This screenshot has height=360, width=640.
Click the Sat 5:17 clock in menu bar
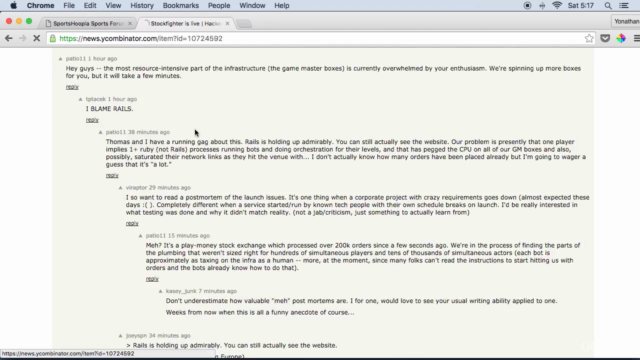[x=581, y=6]
